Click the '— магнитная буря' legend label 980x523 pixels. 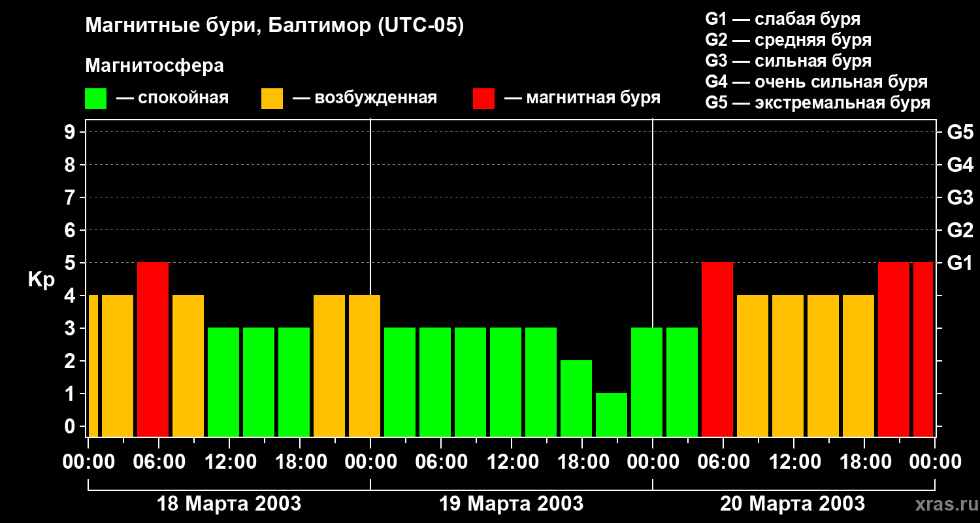point(583,98)
